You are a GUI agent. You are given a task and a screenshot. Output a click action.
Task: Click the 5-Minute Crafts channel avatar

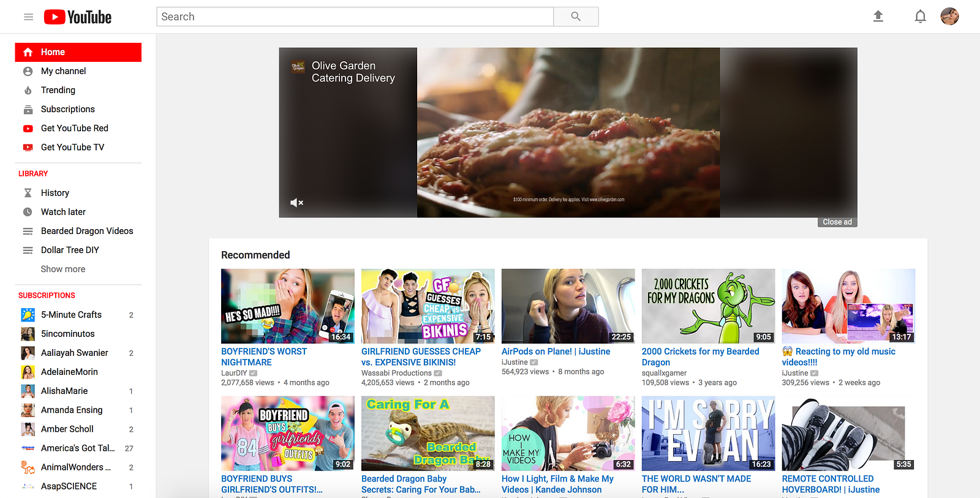tap(28, 315)
